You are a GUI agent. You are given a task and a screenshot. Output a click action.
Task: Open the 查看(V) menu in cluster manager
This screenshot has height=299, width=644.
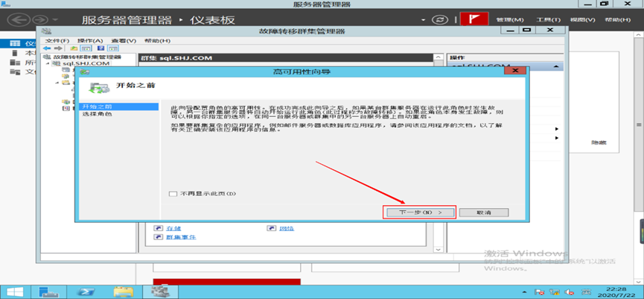click(123, 41)
